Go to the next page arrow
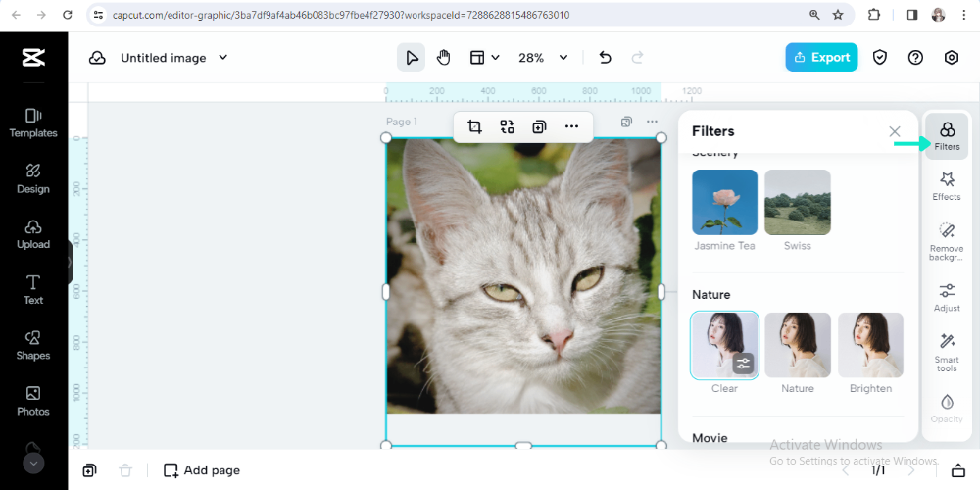 [x=912, y=470]
